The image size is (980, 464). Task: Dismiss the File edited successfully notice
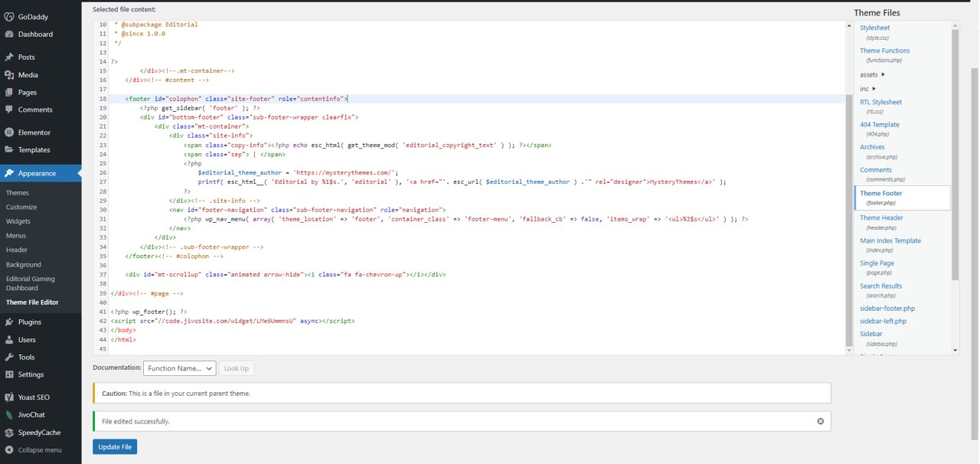point(820,421)
